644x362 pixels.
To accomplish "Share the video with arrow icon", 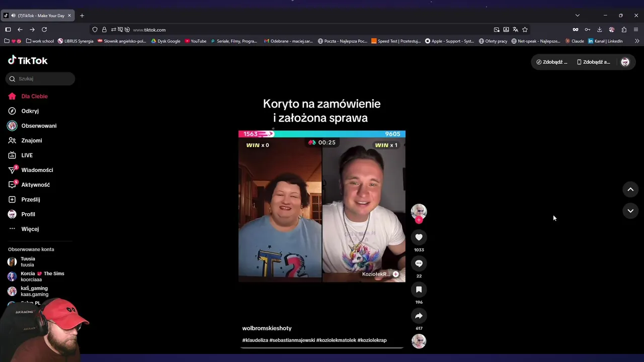I will [419, 316].
